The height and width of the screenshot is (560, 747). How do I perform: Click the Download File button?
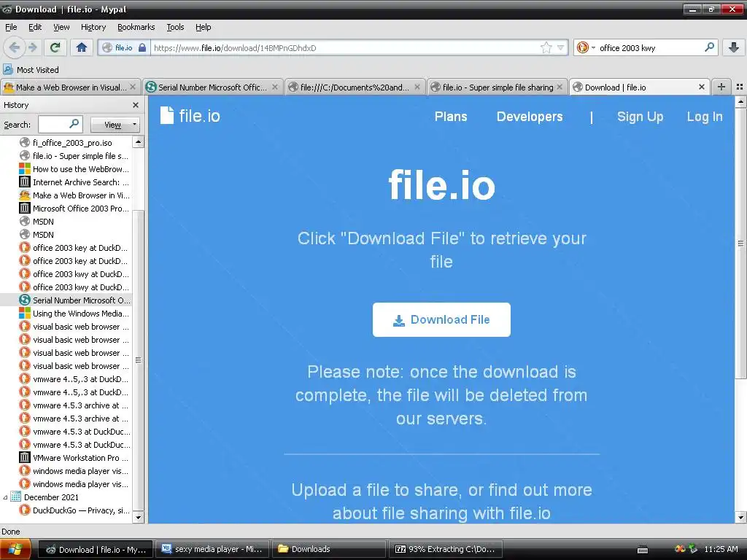(441, 319)
